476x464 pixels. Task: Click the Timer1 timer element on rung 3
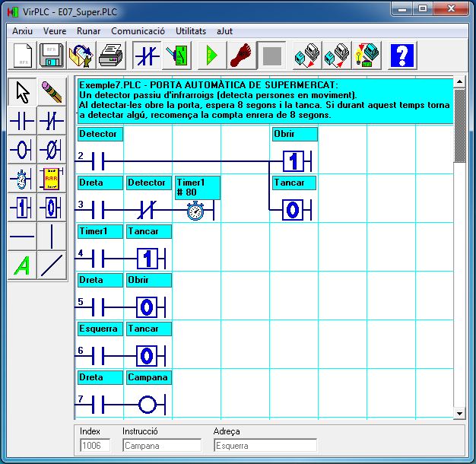[196, 210]
